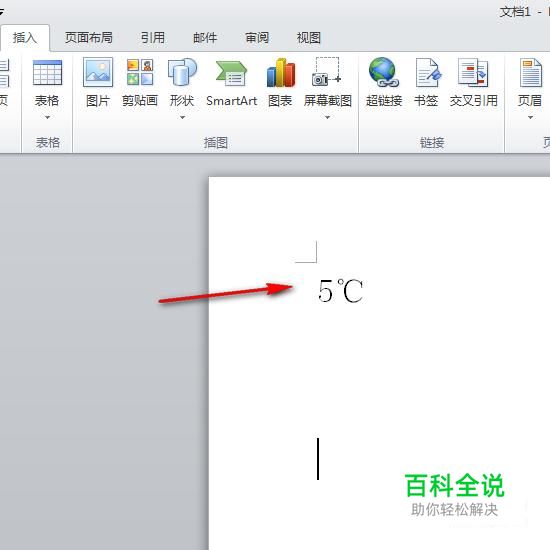Expand the 形状 dropdown arrow
550x550 pixels.
[182, 117]
